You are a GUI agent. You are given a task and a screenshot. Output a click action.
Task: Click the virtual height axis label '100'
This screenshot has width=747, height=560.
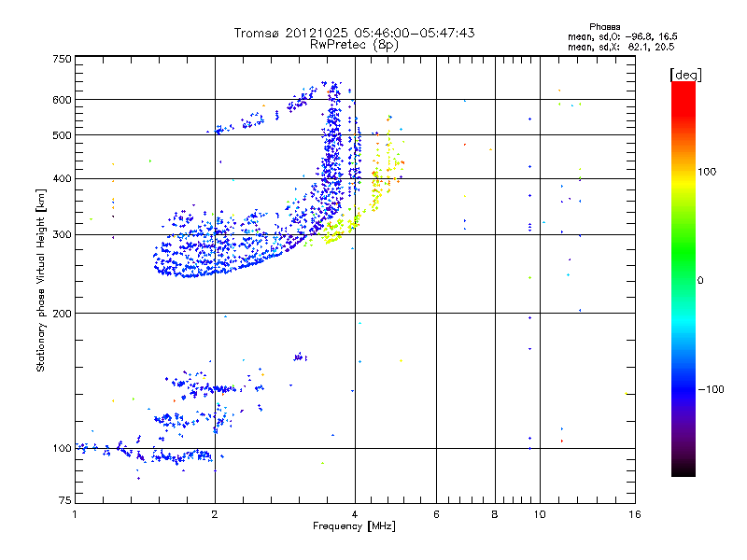(62, 449)
